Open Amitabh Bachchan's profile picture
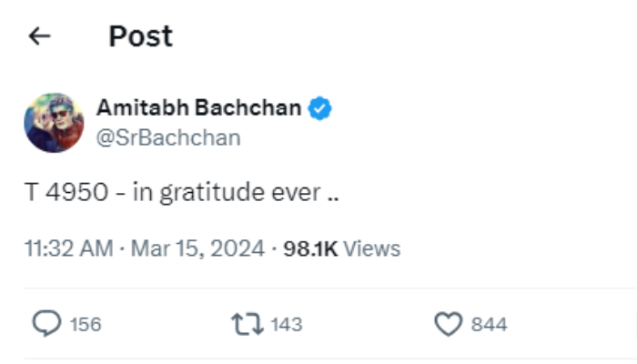This screenshot has width=637, height=364. [x=54, y=122]
